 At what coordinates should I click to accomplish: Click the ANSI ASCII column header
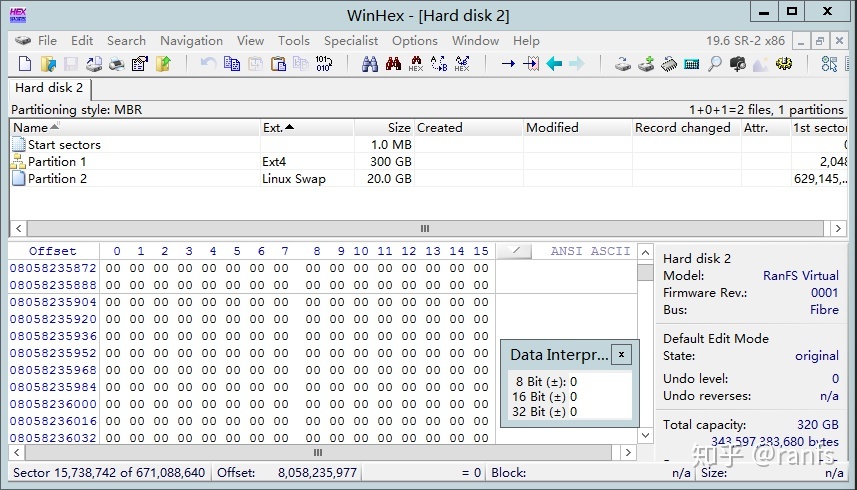(590, 251)
